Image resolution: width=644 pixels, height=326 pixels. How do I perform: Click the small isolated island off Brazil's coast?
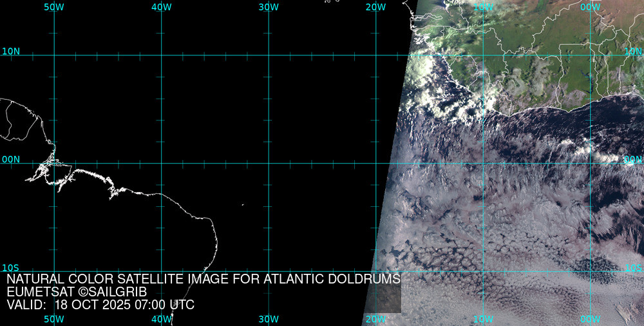(243, 205)
